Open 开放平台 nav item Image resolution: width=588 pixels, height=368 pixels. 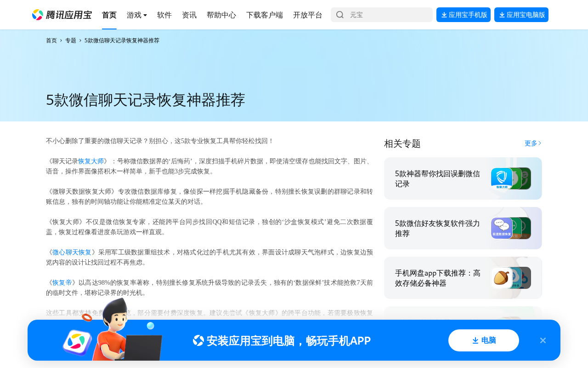click(308, 15)
